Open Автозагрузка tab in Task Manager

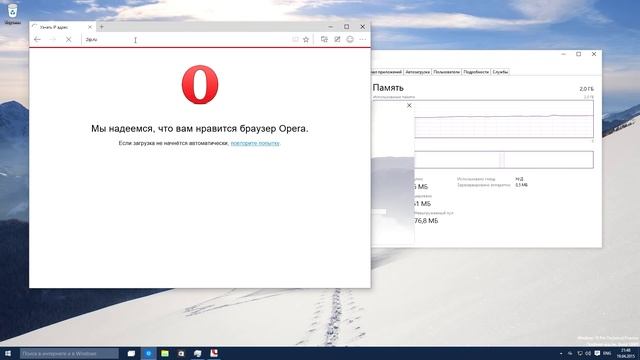[418, 72]
